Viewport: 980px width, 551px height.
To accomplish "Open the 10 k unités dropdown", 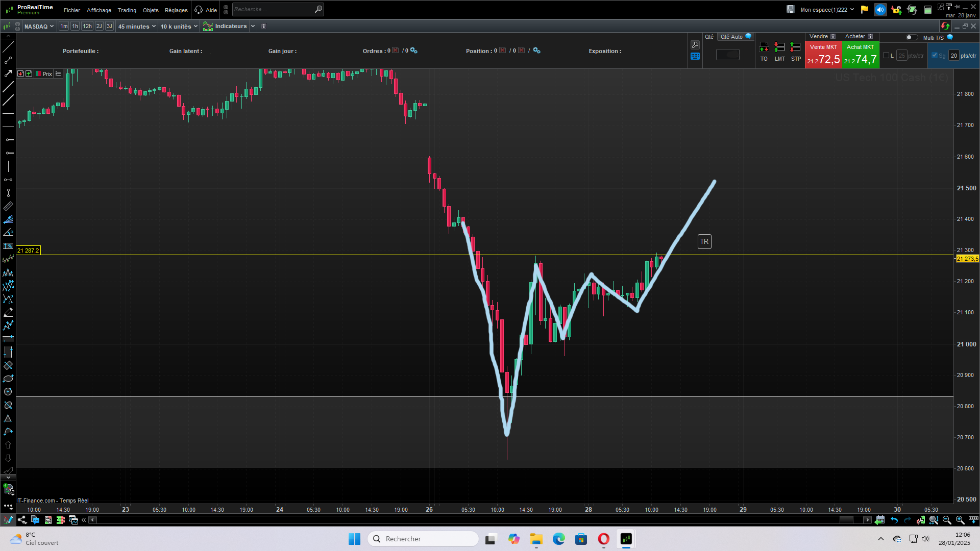I will click(179, 27).
